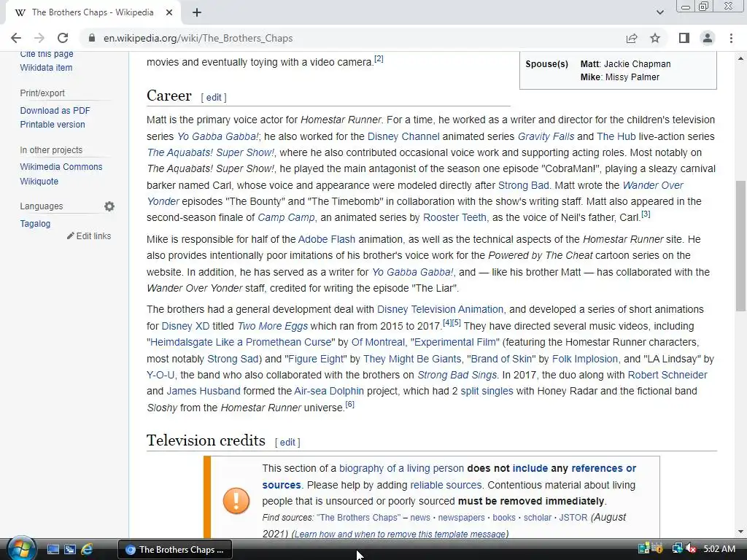Open The Hub link
Image resolution: width=747 pixels, height=560 pixels.
tap(616, 136)
